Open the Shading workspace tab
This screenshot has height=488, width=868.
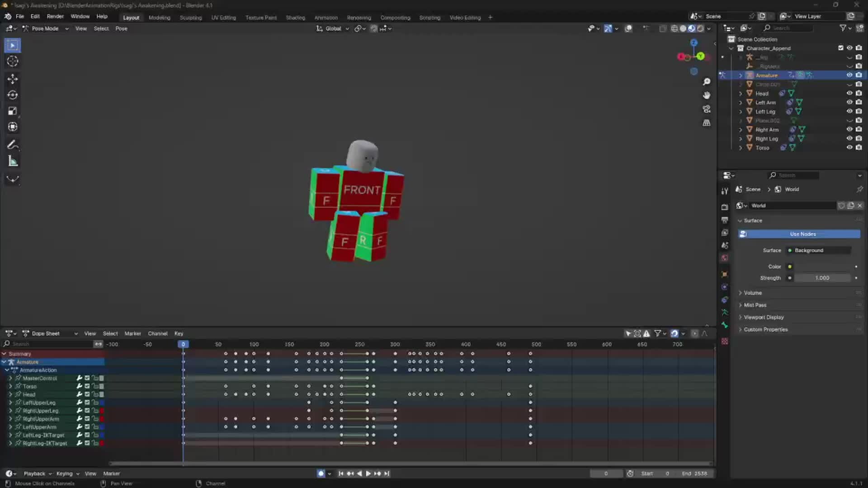tap(295, 17)
